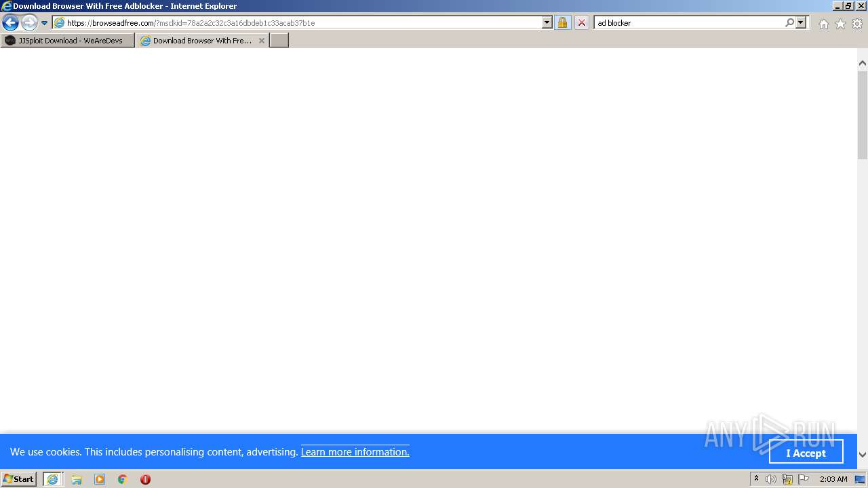Launch Windows Media Player taskbar icon

[100, 479]
